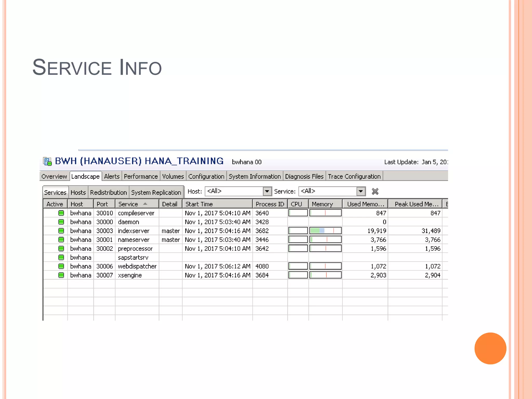Select the daemon service name
The width and height of the screenshot is (532, 399).
pyautogui.click(x=128, y=222)
